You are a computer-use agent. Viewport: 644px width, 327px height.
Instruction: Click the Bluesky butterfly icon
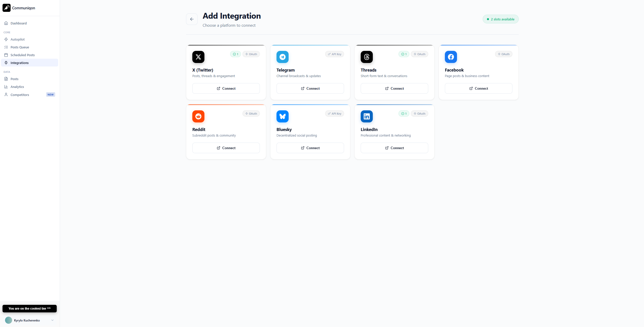[282, 116]
